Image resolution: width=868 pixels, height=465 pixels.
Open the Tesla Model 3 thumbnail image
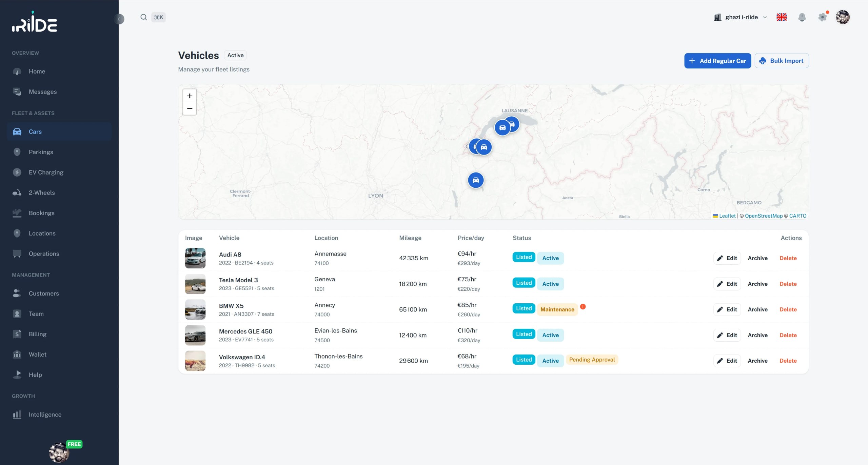(195, 284)
